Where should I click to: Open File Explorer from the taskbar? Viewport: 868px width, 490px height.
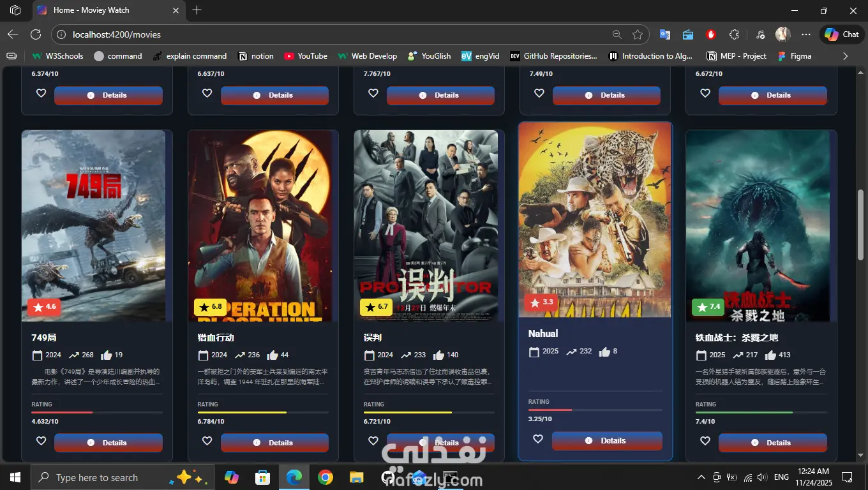tap(356, 477)
